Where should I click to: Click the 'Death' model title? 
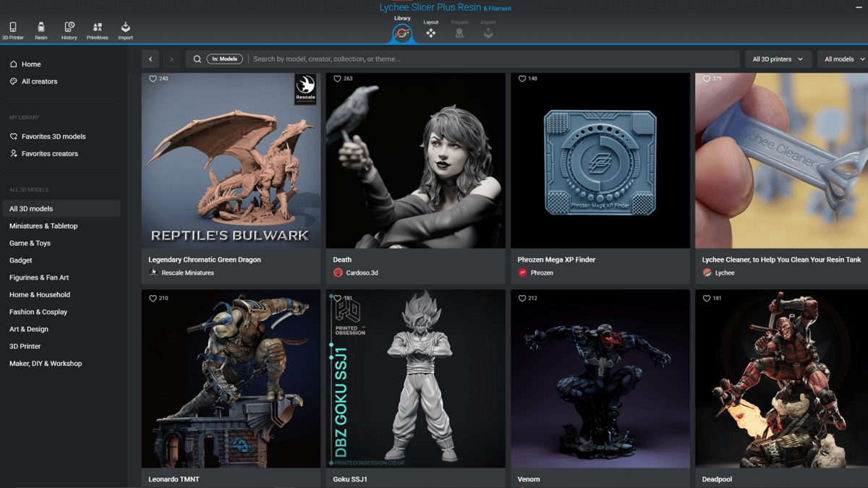coord(342,260)
